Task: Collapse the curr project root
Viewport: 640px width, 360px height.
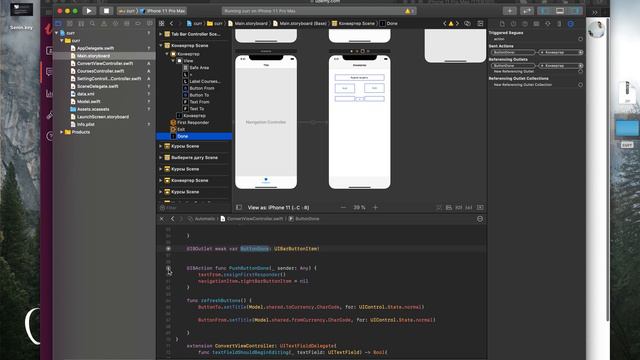Action: pyautogui.click(x=56, y=33)
